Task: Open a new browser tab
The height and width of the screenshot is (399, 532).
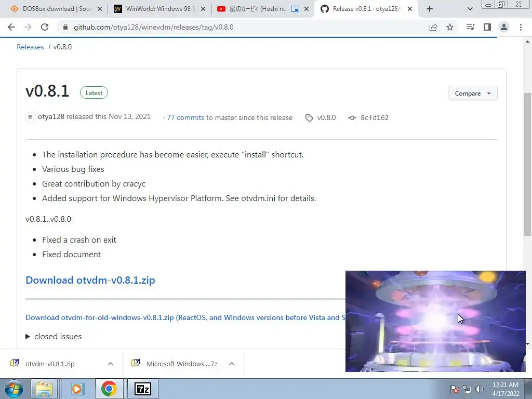Action: (x=430, y=9)
